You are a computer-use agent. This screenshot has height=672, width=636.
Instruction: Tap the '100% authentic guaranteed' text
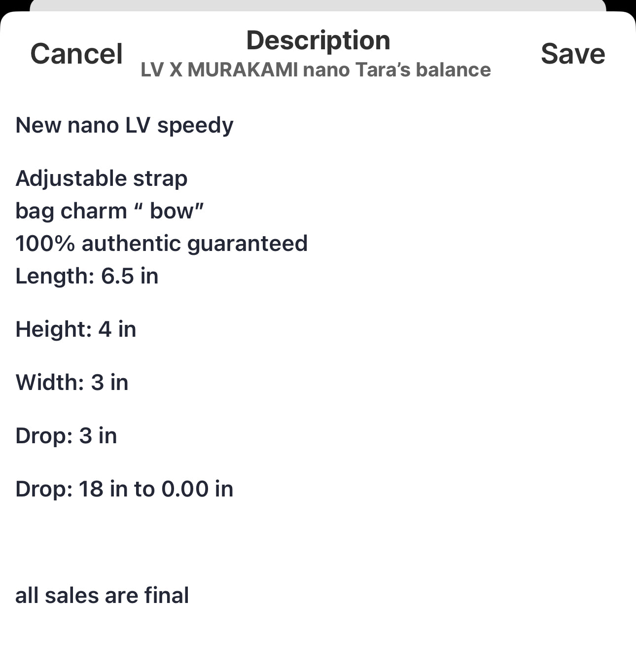[x=162, y=244]
